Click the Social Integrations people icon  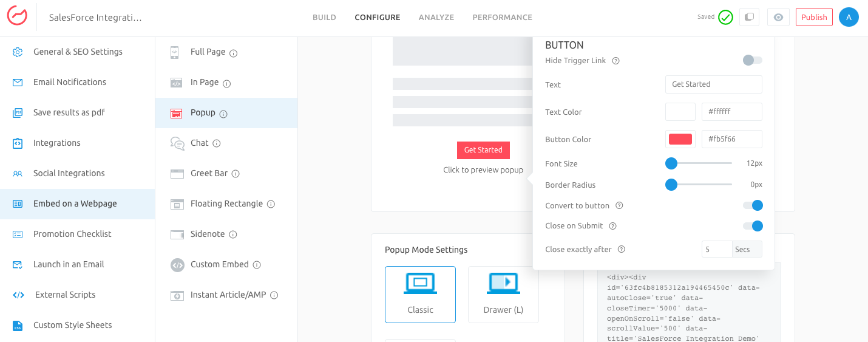(x=18, y=174)
